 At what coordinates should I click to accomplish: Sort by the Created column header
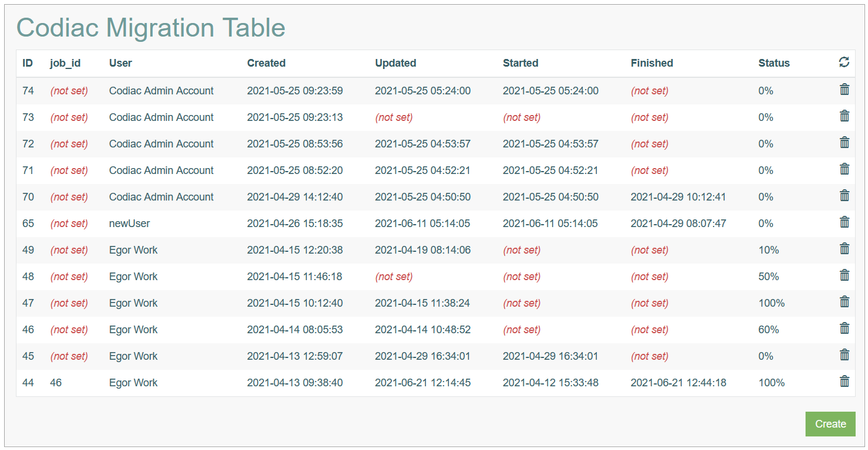click(x=266, y=63)
